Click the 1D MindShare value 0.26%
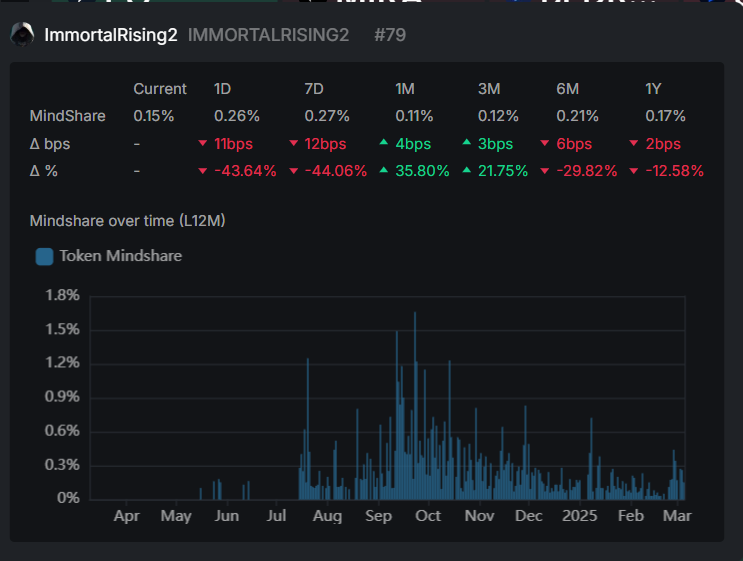 coord(236,116)
